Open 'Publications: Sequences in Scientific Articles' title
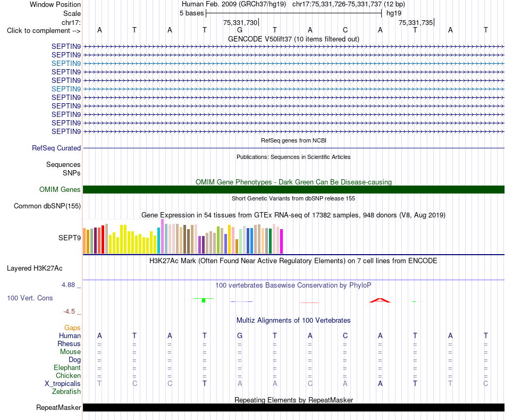The image size is (505, 420). [x=293, y=157]
